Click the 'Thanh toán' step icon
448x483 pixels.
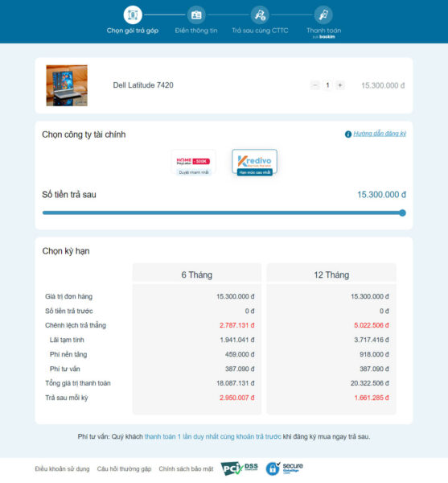(323, 14)
